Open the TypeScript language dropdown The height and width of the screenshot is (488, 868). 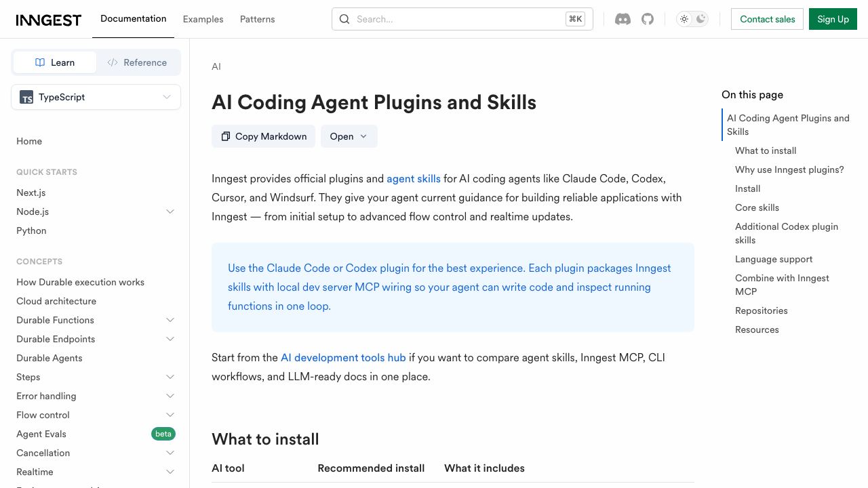pyautogui.click(x=96, y=97)
